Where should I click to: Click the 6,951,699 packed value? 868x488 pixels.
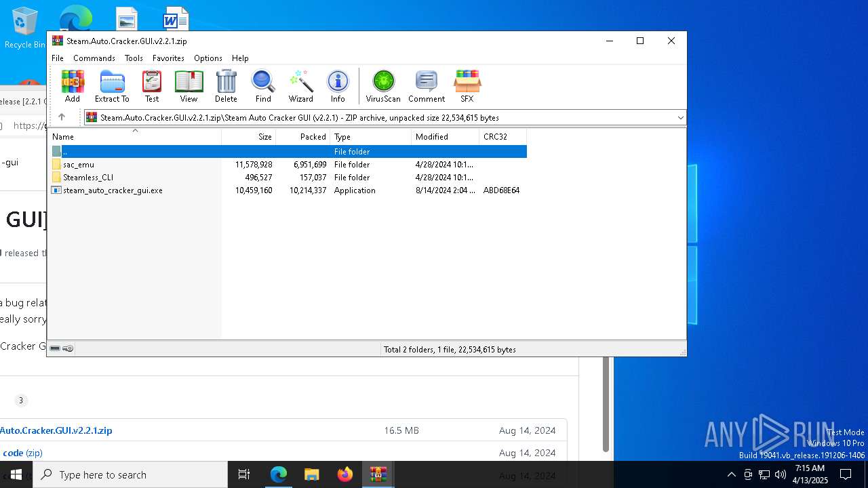click(x=310, y=164)
